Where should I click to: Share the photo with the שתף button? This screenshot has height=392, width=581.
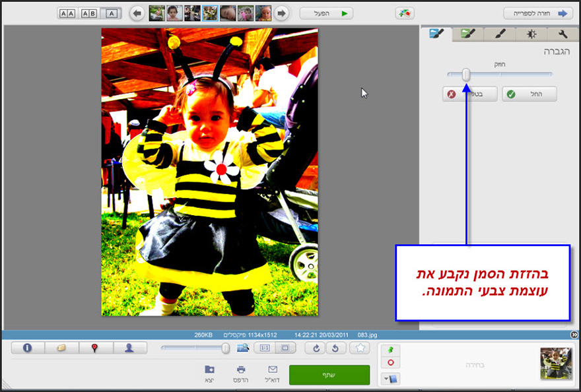(x=329, y=374)
